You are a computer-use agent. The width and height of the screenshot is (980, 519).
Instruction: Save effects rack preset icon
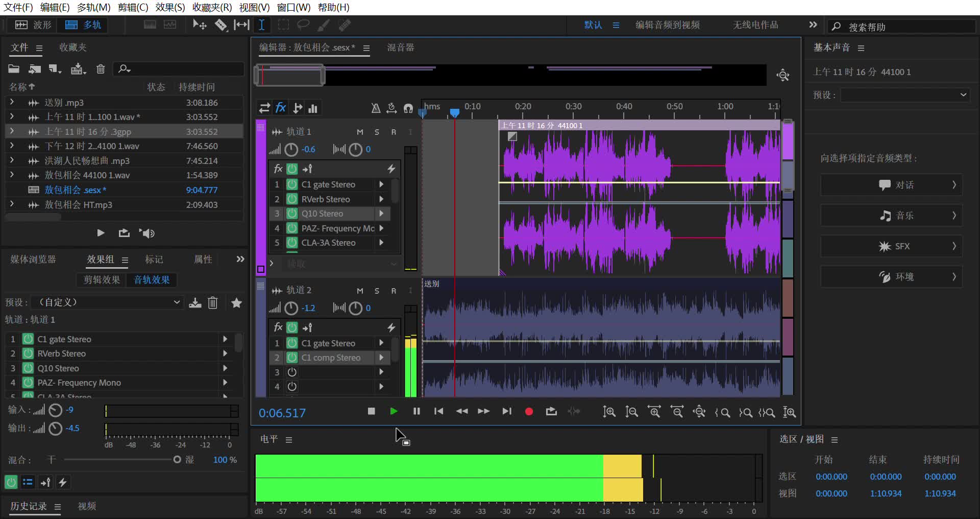coord(195,303)
